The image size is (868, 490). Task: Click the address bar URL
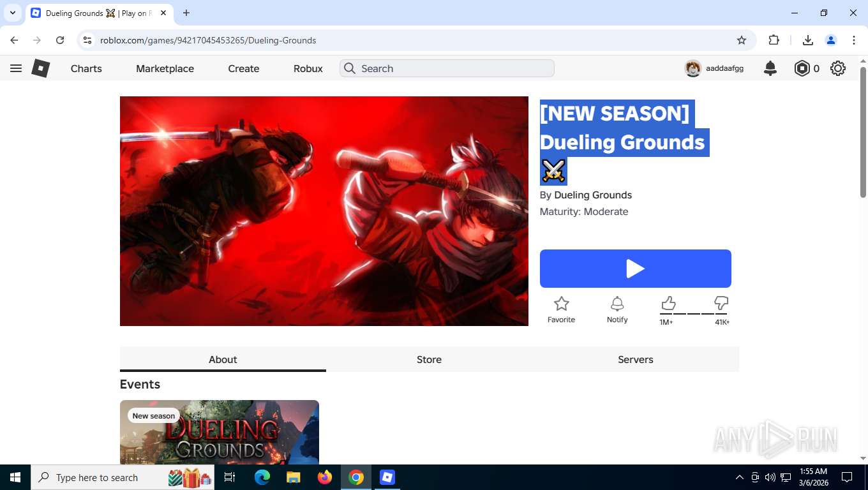click(208, 40)
